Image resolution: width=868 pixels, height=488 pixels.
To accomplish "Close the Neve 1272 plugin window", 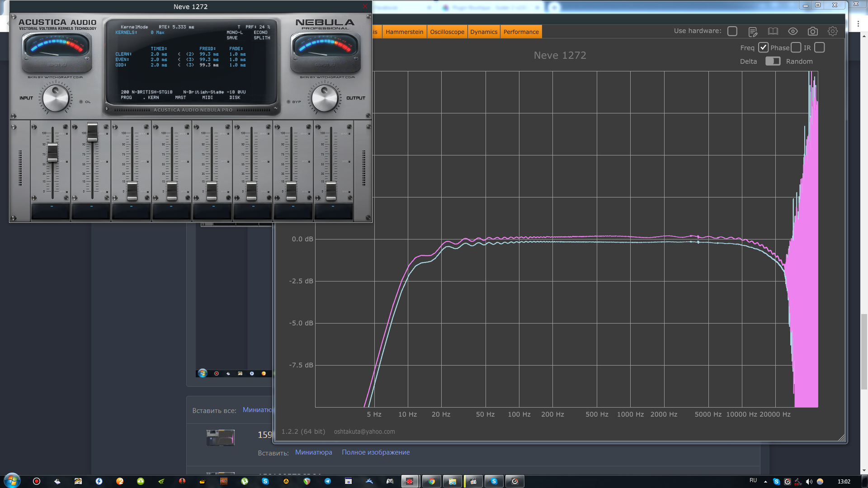I will 365,6.
